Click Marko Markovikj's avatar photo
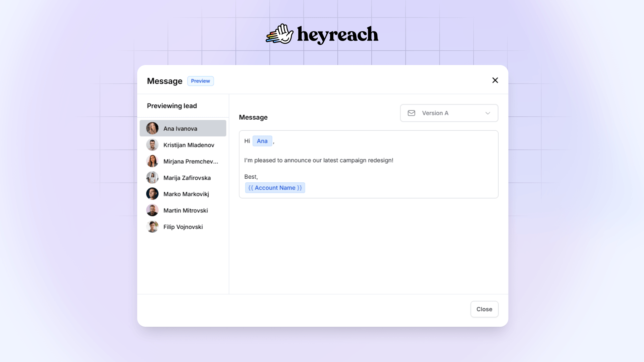This screenshot has width=644, height=362. (152, 194)
